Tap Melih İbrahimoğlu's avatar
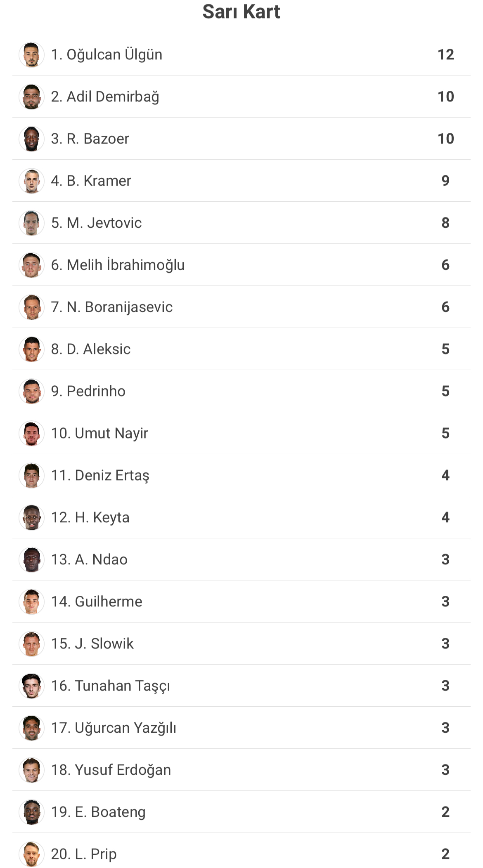 (x=31, y=265)
